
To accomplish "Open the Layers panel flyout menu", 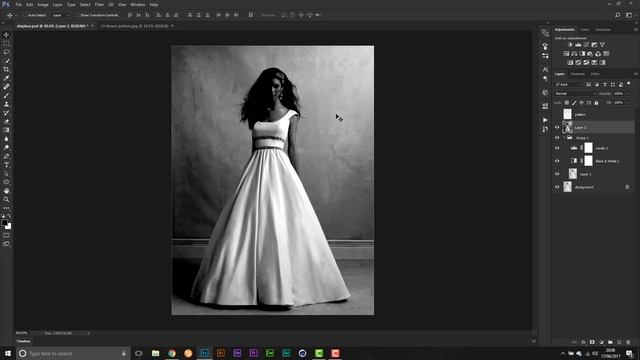I will coord(636,74).
